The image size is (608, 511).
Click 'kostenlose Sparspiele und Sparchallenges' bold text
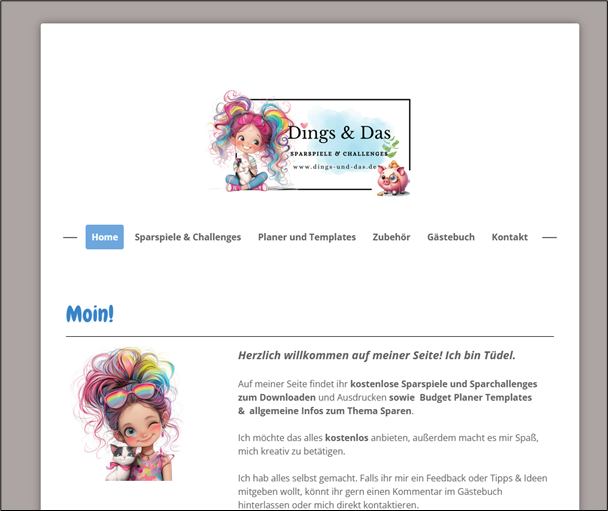(x=444, y=384)
